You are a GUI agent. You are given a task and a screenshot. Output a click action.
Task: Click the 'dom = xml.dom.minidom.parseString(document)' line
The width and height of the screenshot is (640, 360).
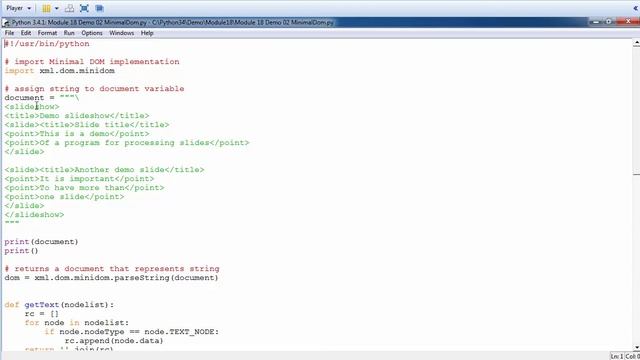111,278
